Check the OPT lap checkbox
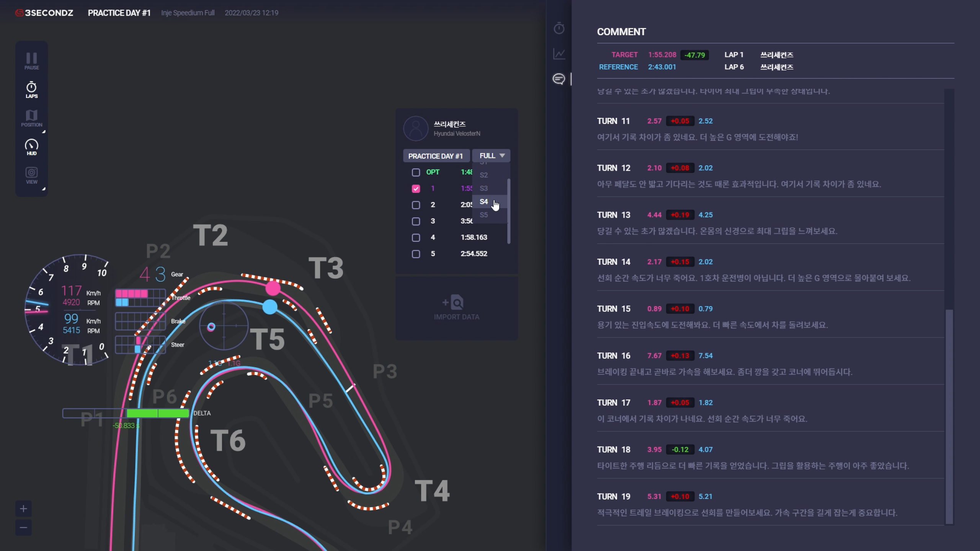Screen dimensions: 980x551 point(416,172)
